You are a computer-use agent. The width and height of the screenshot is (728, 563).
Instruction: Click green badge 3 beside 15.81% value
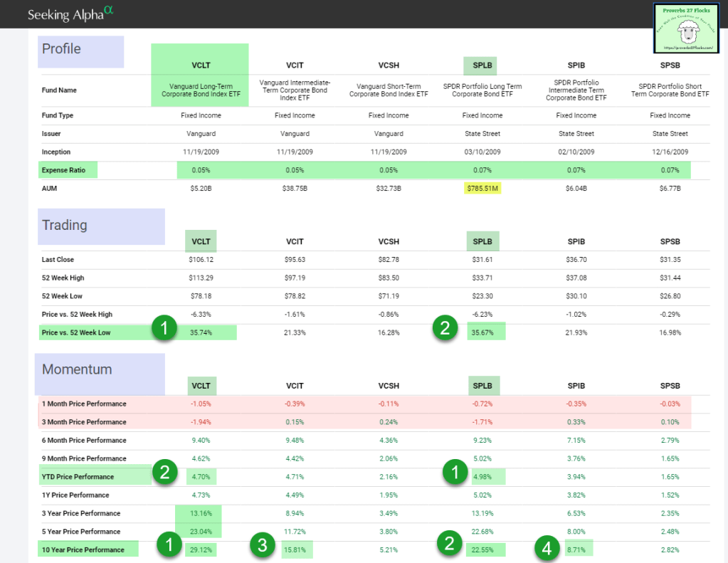(x=262, y=547)
